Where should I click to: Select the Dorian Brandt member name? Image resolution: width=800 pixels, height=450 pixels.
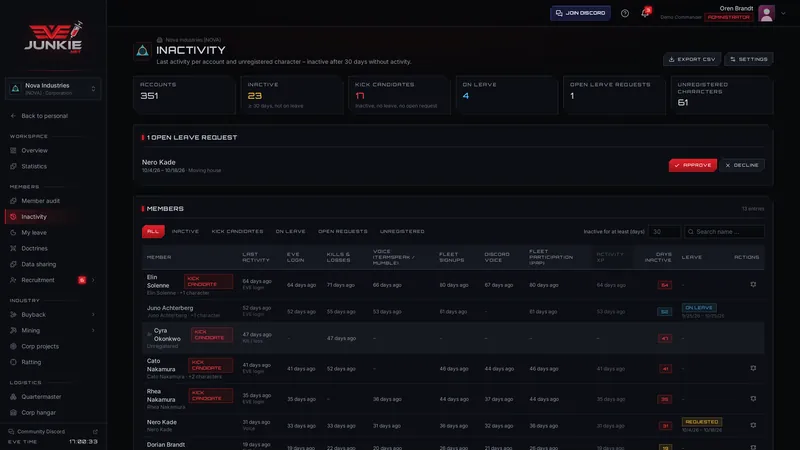click(x=166, y=445)
